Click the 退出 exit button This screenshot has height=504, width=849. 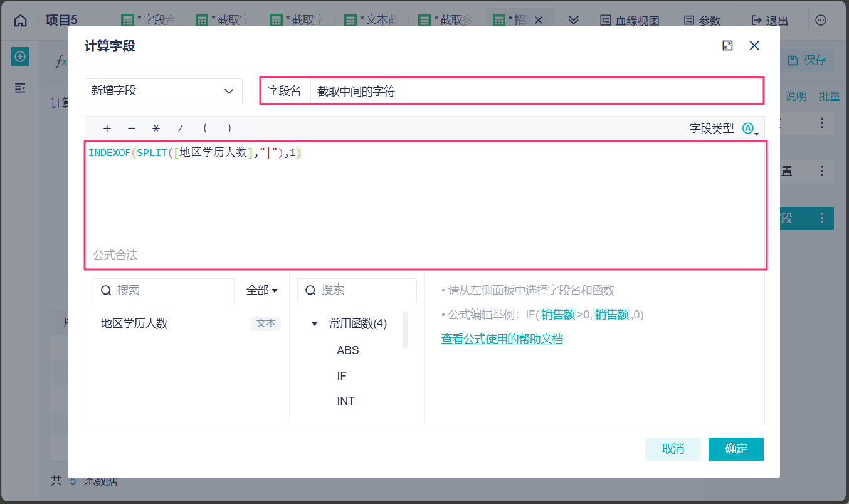tap(769, 21)
